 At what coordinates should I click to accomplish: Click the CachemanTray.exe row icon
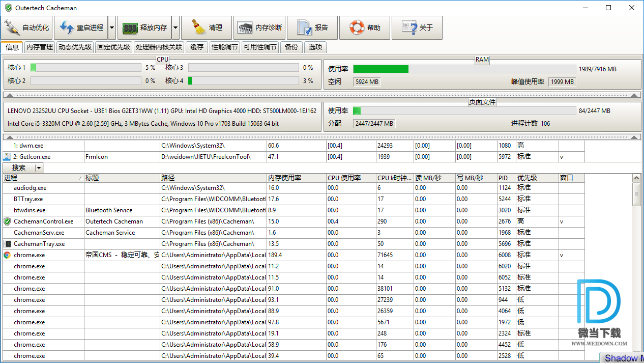(x=7, y=244)
